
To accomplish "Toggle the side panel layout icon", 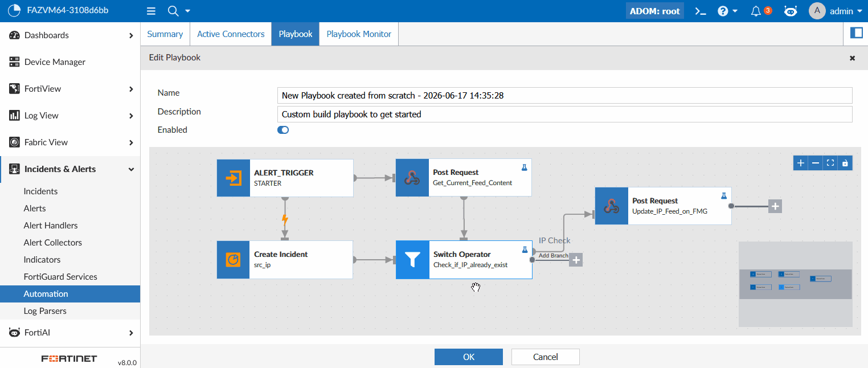I will pyautogui.click(x=856, y=33).
